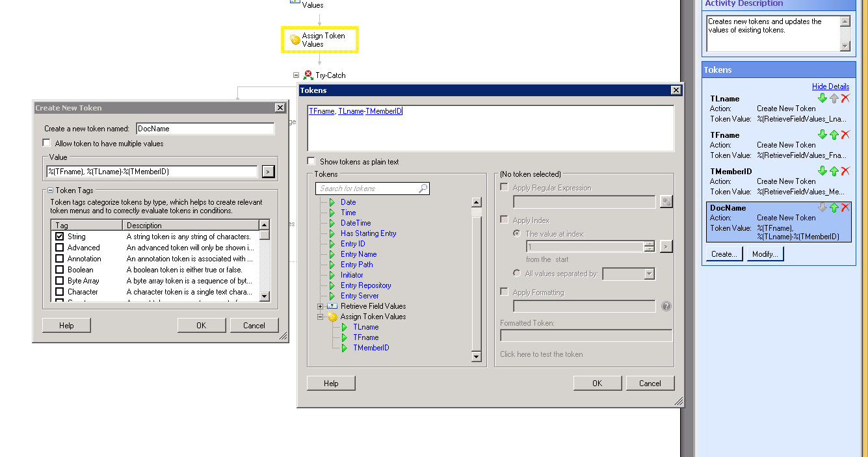Check the Boolean token tag
This screenshot has width=868, height=457.
click(60, 270)
